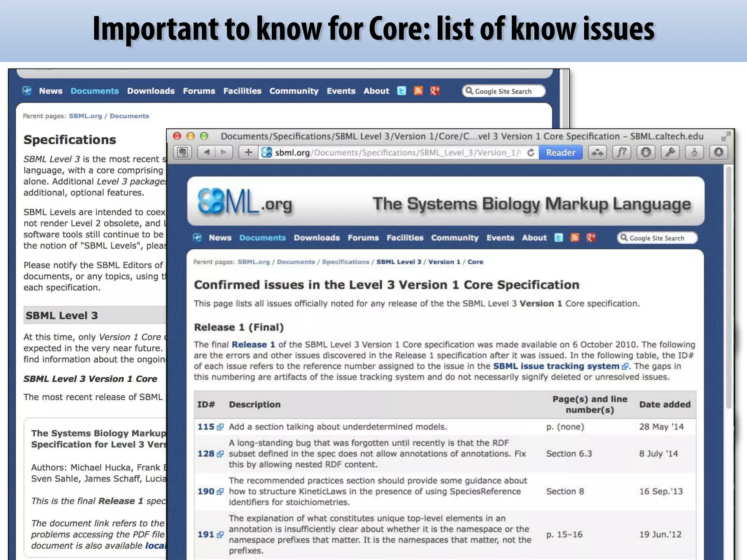Open Documents in the front window nav
747x560 pixels.
point(262,238)
